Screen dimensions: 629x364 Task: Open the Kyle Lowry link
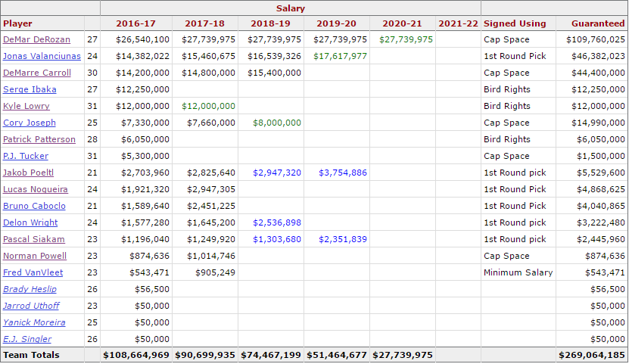(x=26, y=106)
